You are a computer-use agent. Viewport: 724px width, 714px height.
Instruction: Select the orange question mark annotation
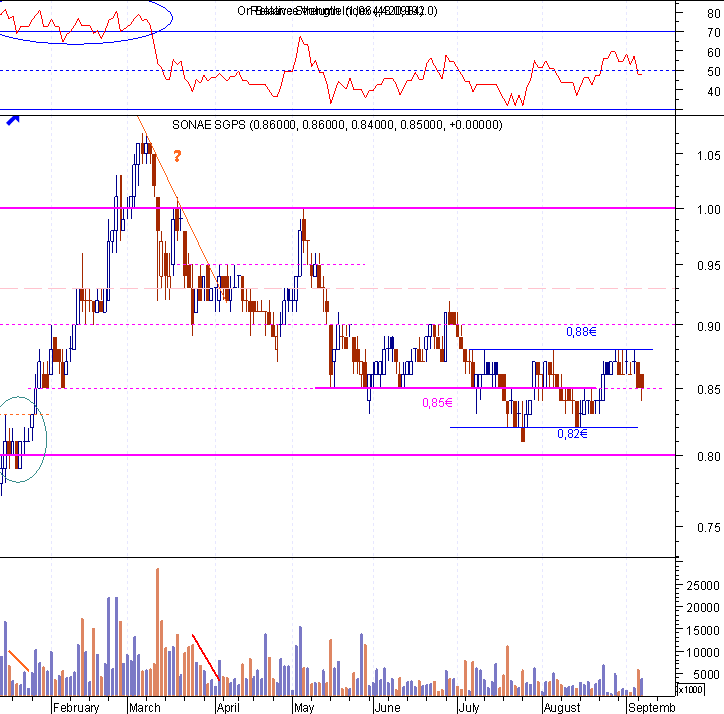point(177,156)
